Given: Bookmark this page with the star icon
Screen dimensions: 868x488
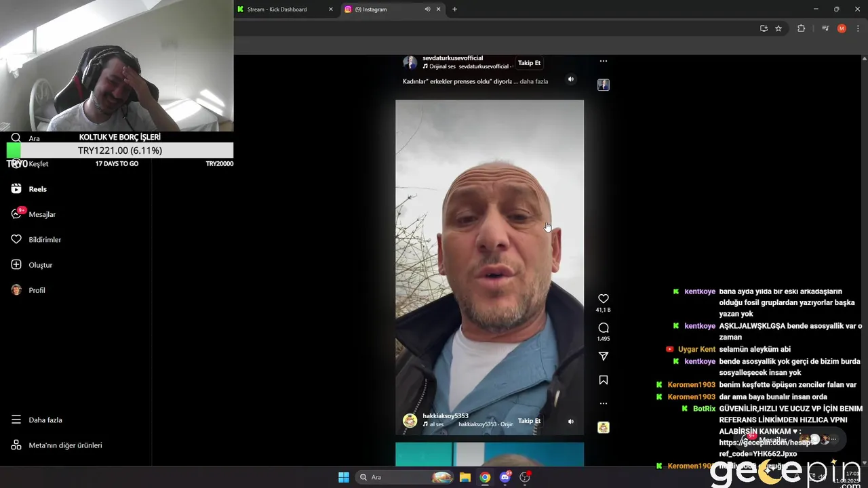Looking at the screenshot, I should click(x=778, y=28).
